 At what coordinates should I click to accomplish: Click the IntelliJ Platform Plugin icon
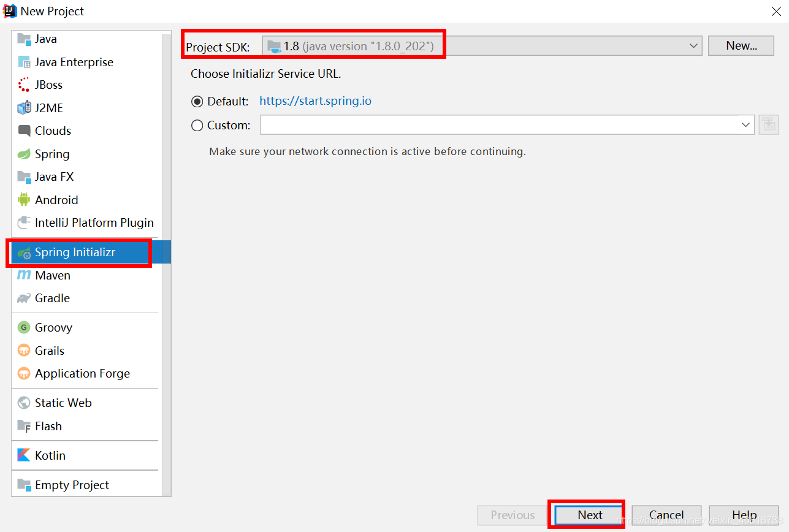pyautogui.click(x=24, y=223)
